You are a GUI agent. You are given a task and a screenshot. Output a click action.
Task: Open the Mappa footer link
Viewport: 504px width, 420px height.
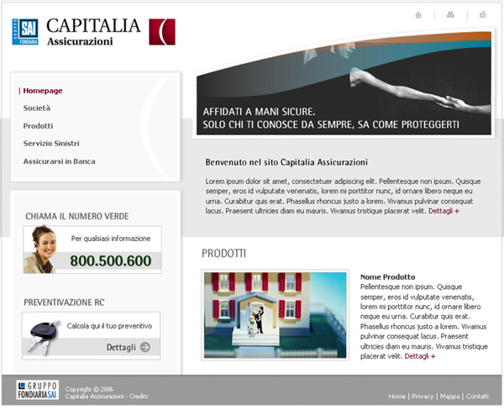click(x=449, y=396)
